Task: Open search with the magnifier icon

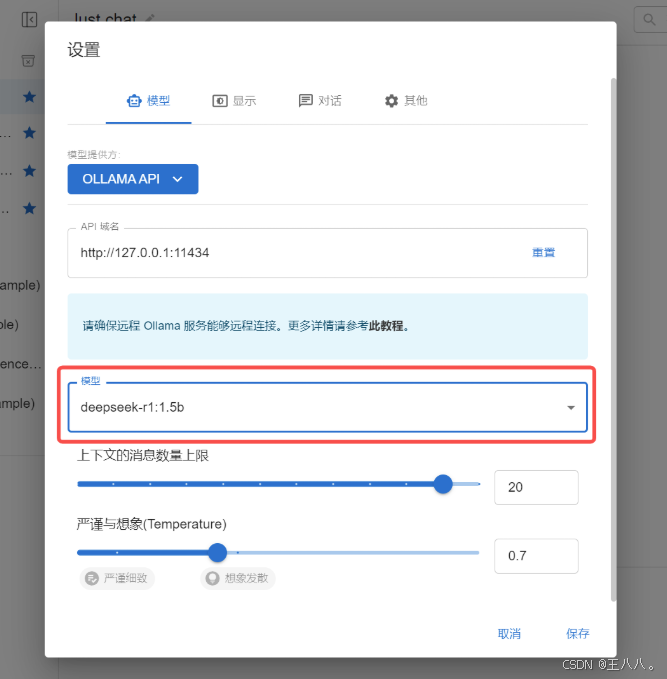Action: click(x=649, y=19)
